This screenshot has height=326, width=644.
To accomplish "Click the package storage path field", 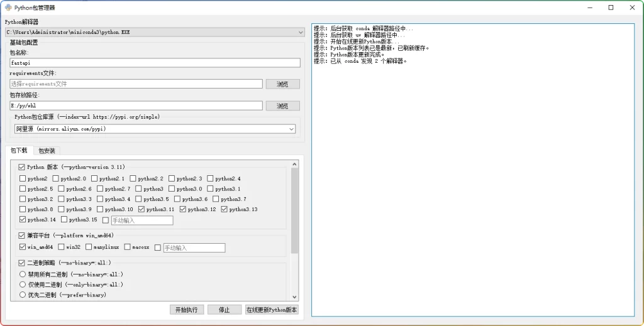I will tap(136, 106).
